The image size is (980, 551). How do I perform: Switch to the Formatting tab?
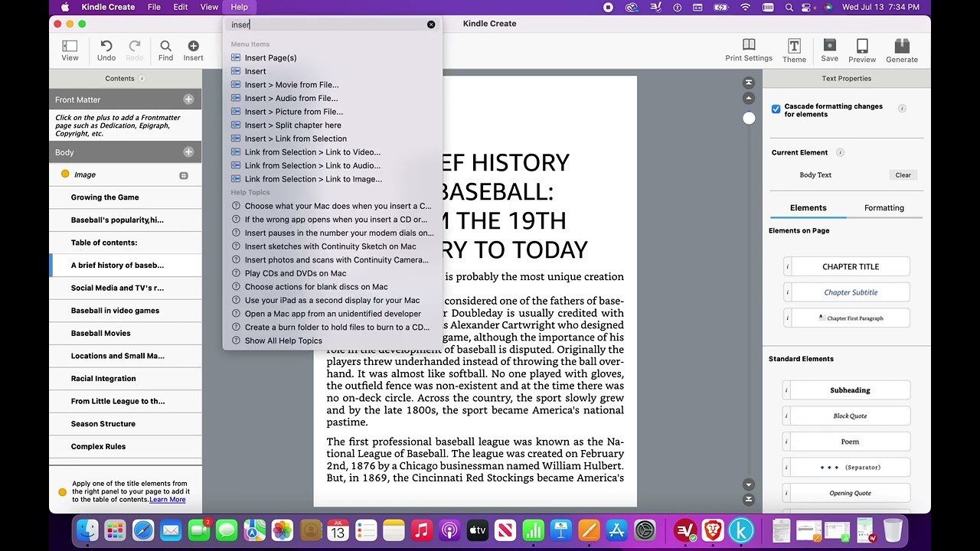(884, 207)
